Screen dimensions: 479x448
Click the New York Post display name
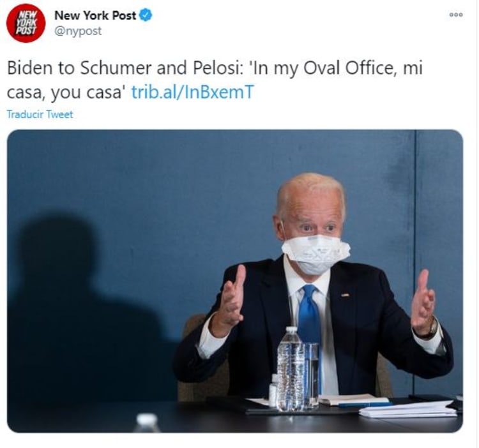(x=95, y=15)
